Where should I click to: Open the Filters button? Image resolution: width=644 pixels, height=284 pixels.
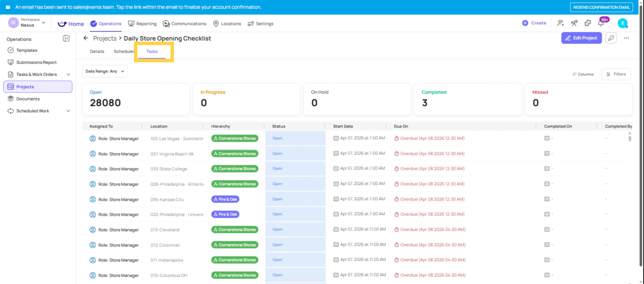point(616,74)
